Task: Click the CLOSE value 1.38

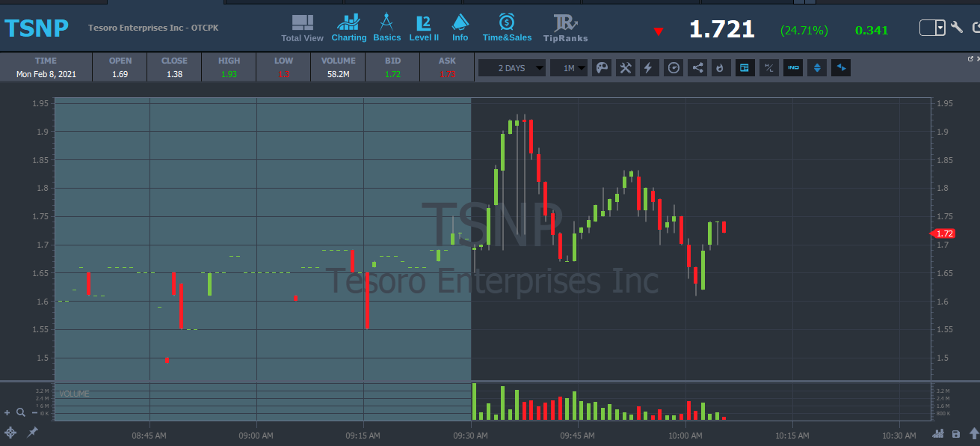Action: point(174,74)
